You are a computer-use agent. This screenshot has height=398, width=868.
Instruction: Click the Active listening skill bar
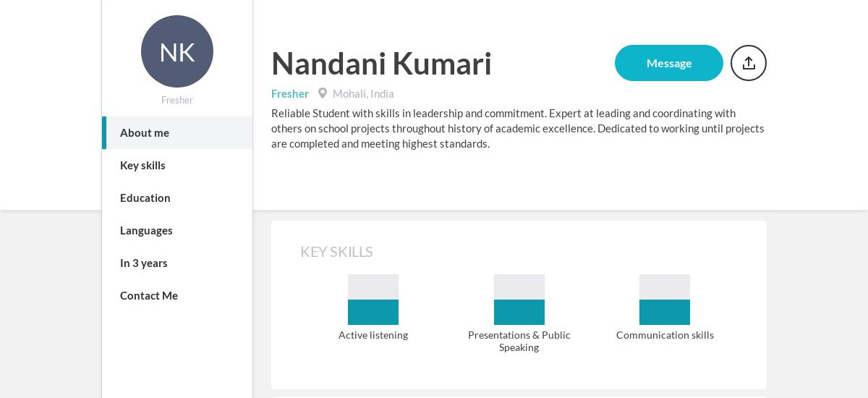(x=373, y=300)
